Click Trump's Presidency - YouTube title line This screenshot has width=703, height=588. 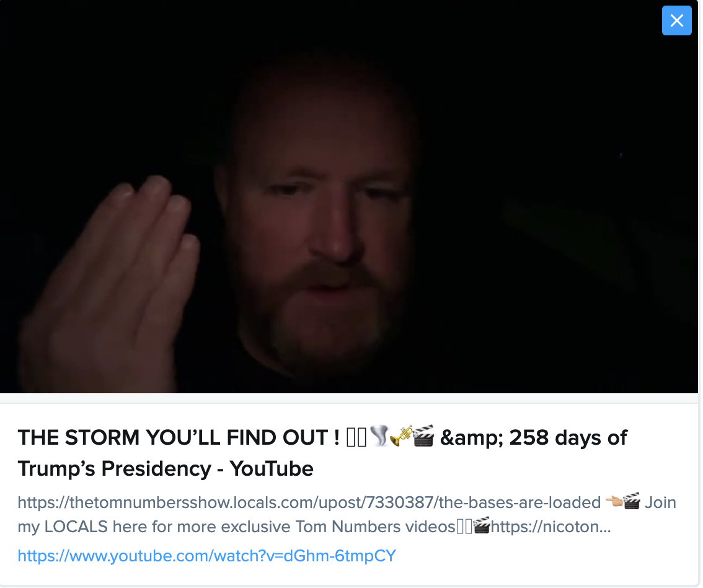point(166,470)
